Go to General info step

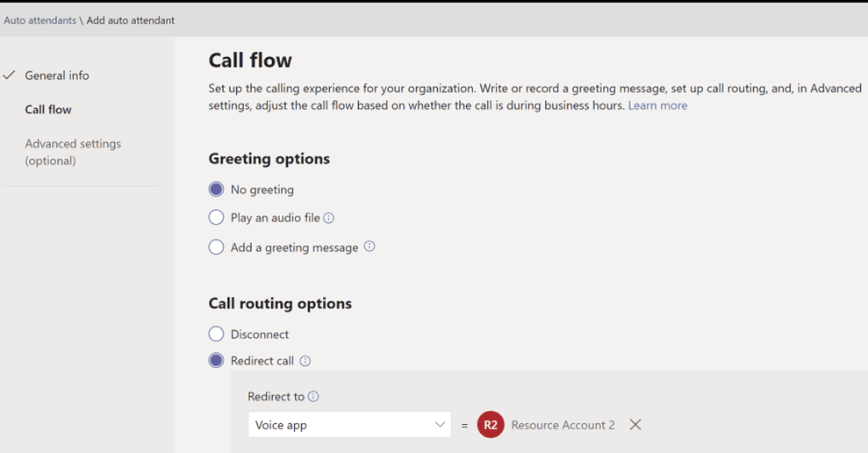57,75
